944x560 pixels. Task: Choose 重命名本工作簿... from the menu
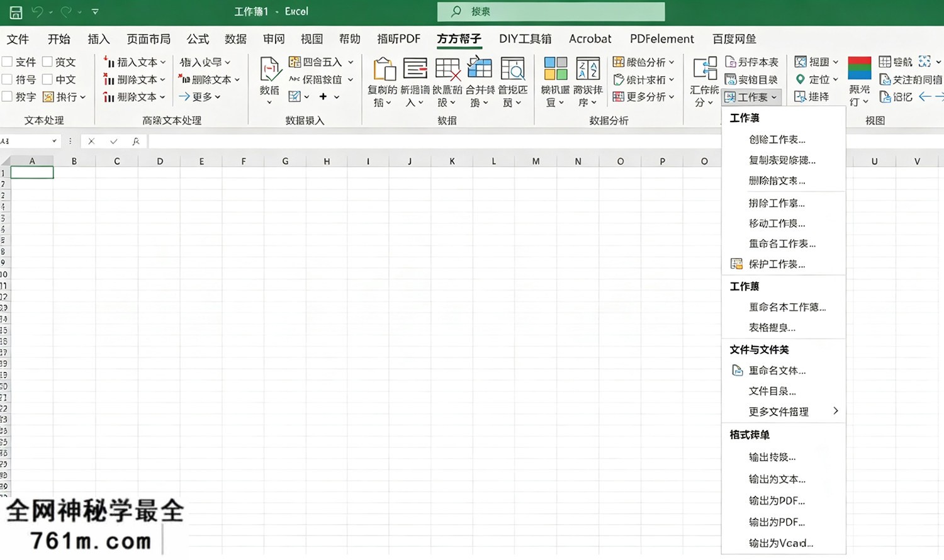[x=783, y=307]
